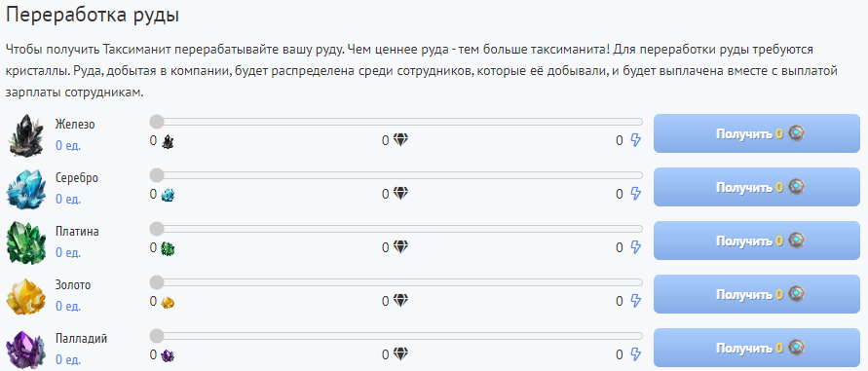Click the large Железо ore crystal image
The image size is (868, 371).
pos(25,135)
